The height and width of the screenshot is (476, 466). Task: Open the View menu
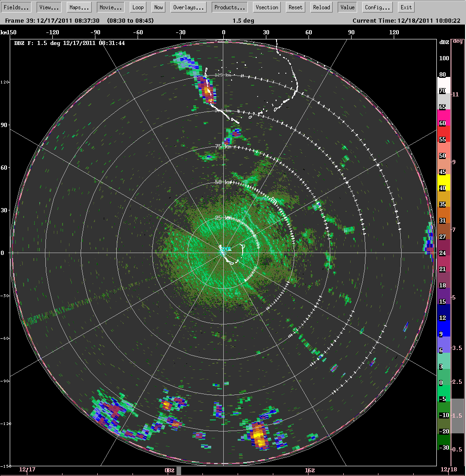coord(48,6)
